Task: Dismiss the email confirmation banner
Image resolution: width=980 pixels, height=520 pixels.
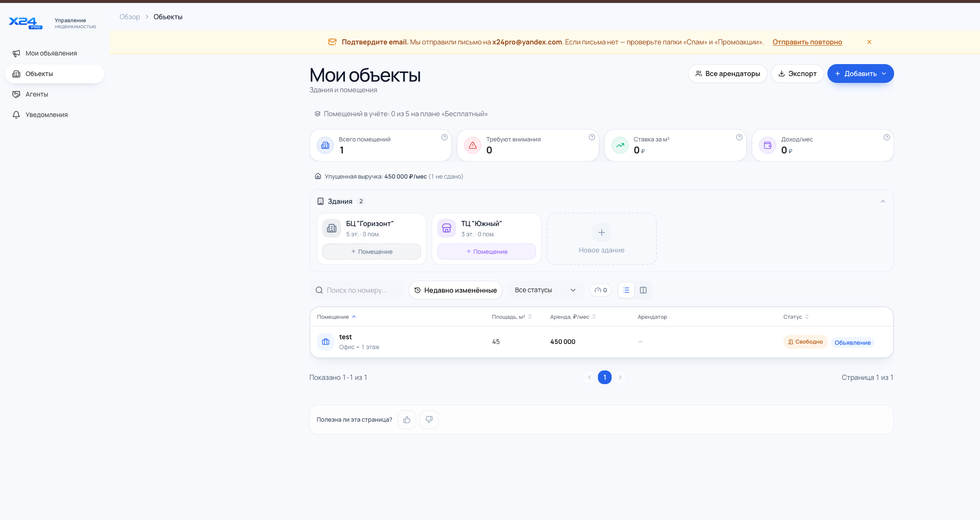Action: (869, 42)
